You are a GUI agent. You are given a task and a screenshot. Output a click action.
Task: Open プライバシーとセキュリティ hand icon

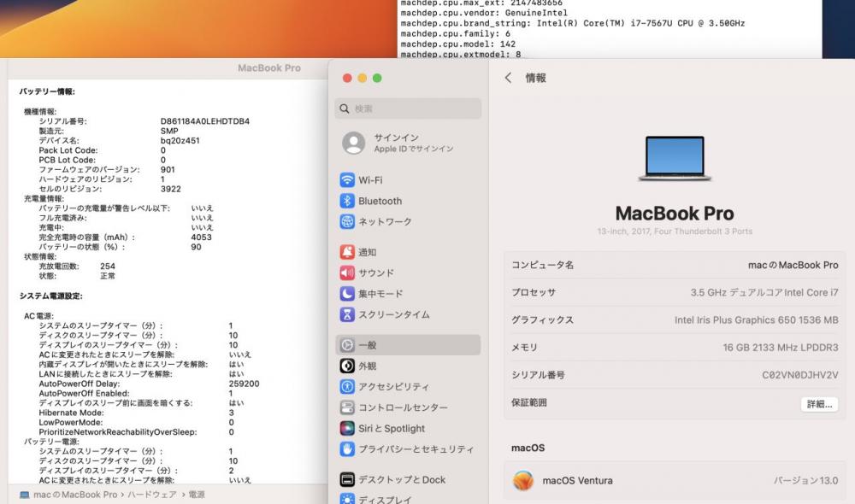[347, 449]
